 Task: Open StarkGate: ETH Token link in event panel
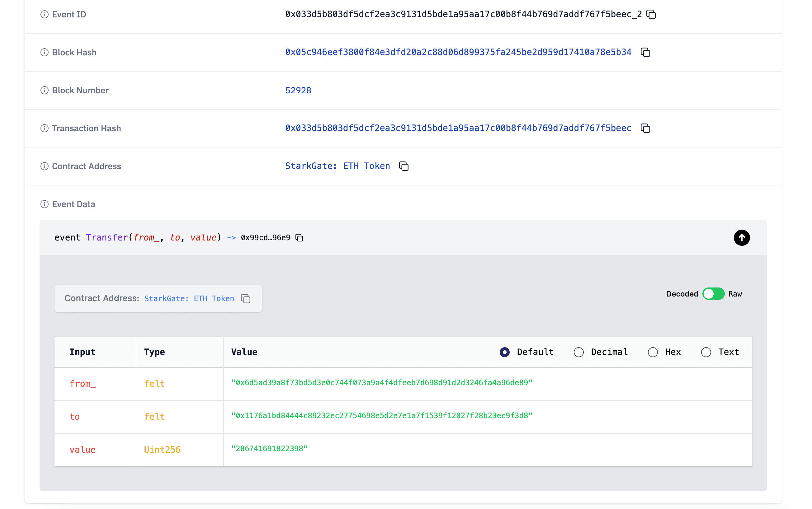click(x=189, y=299)
